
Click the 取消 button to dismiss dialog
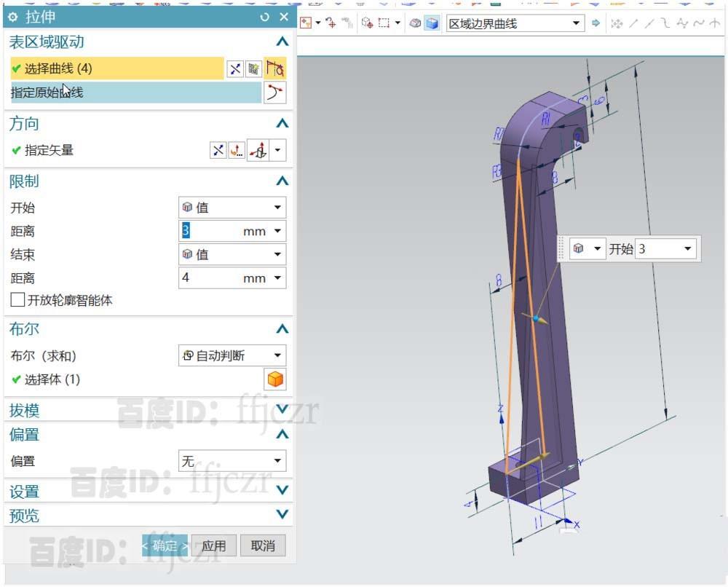click(x=263, y=545)
